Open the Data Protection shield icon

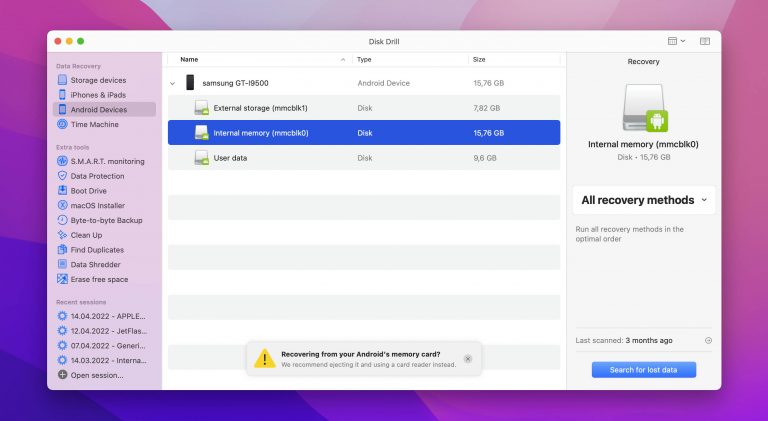(x=62, y=176)
